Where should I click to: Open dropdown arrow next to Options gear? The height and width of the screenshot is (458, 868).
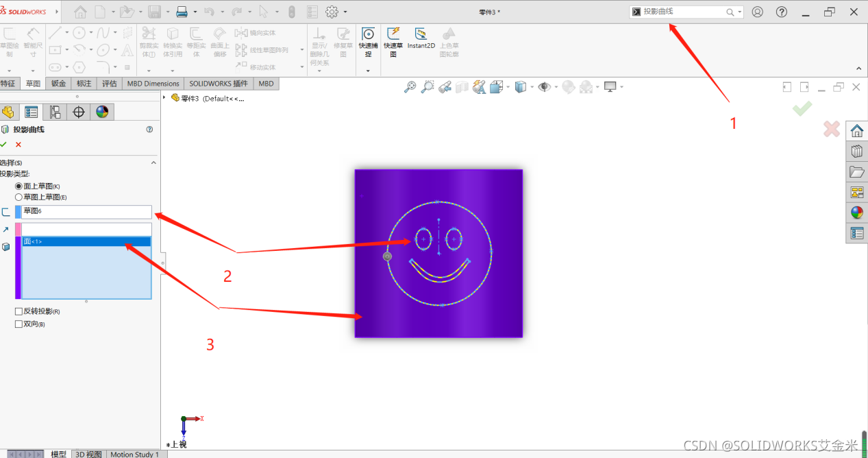click(x=345, y=12)
